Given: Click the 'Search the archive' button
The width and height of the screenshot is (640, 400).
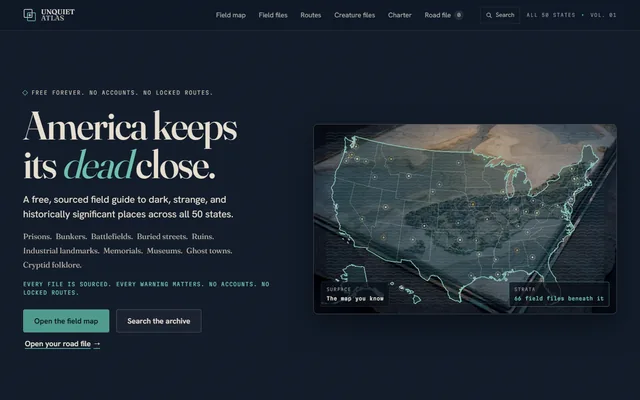Looking at the screenshot, I should coord(159,321).
